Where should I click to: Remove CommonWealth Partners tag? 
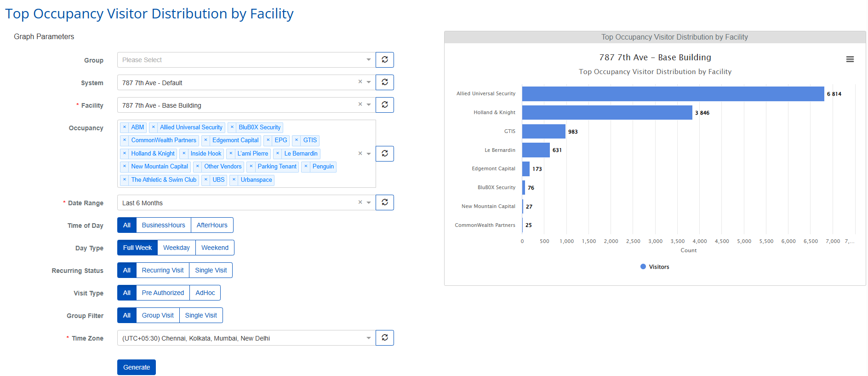125,140
